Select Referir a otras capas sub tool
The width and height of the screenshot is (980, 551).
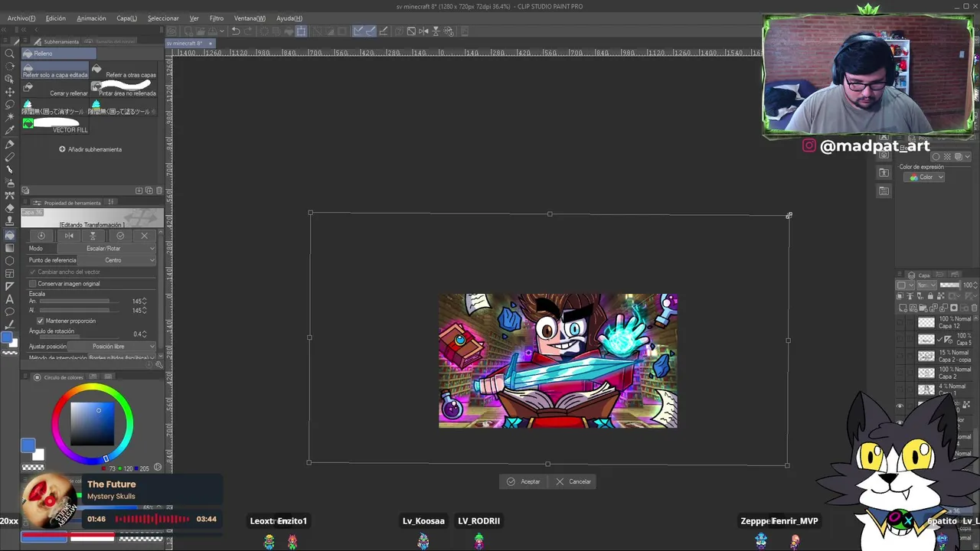coord(124,71)
